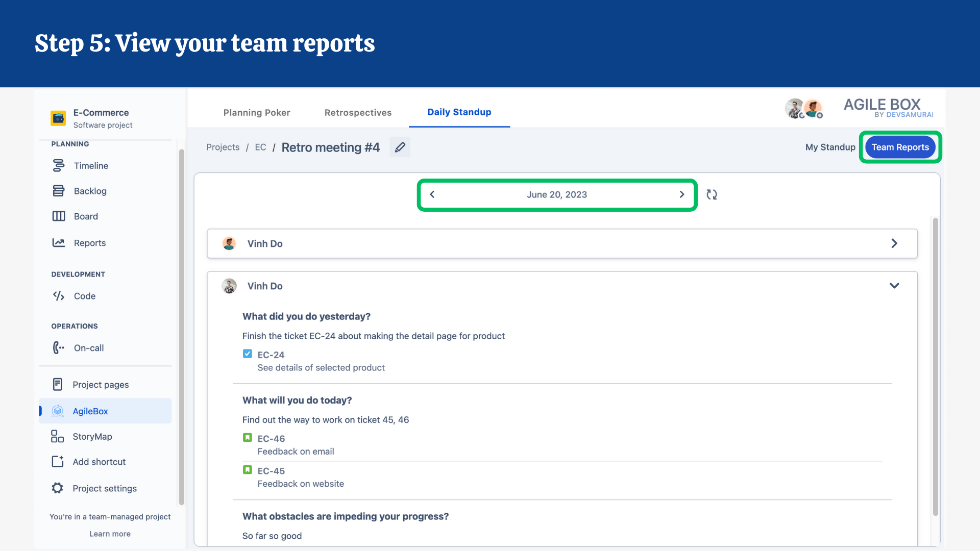Select the Backlog icon in the sidebar
Image resolution: width=980 pixels, height=551 pixels.
(58, 190)
